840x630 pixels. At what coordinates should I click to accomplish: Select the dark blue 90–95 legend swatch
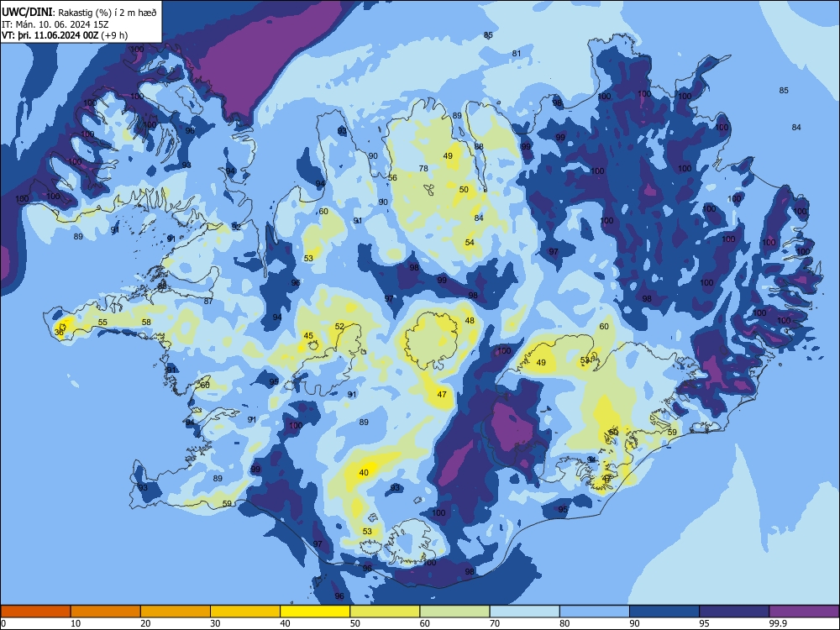[x=664, y=612]
